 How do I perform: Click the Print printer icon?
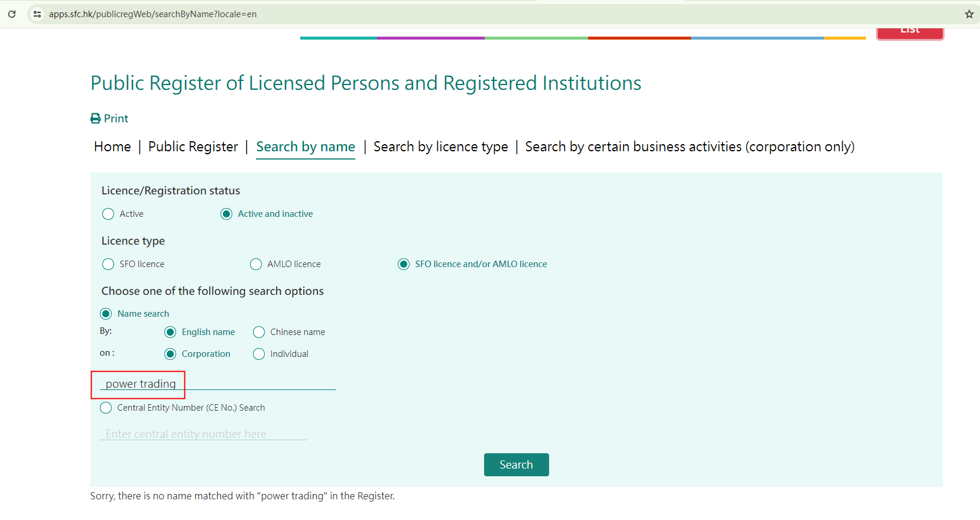(x=96, y=119)
